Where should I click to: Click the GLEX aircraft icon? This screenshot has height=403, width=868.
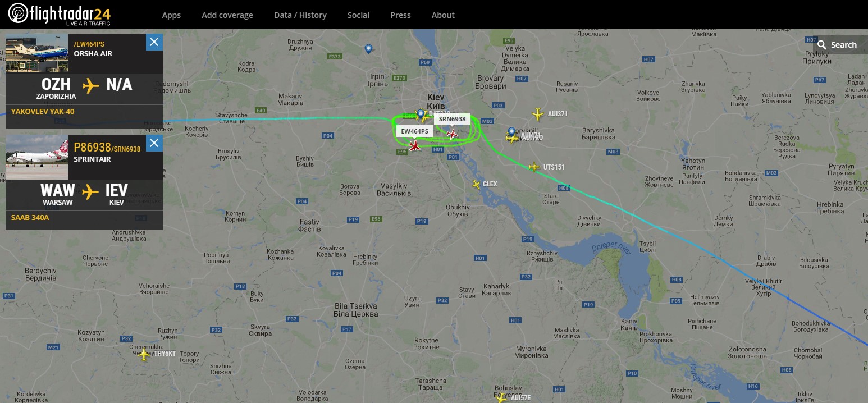coord(477,184)
